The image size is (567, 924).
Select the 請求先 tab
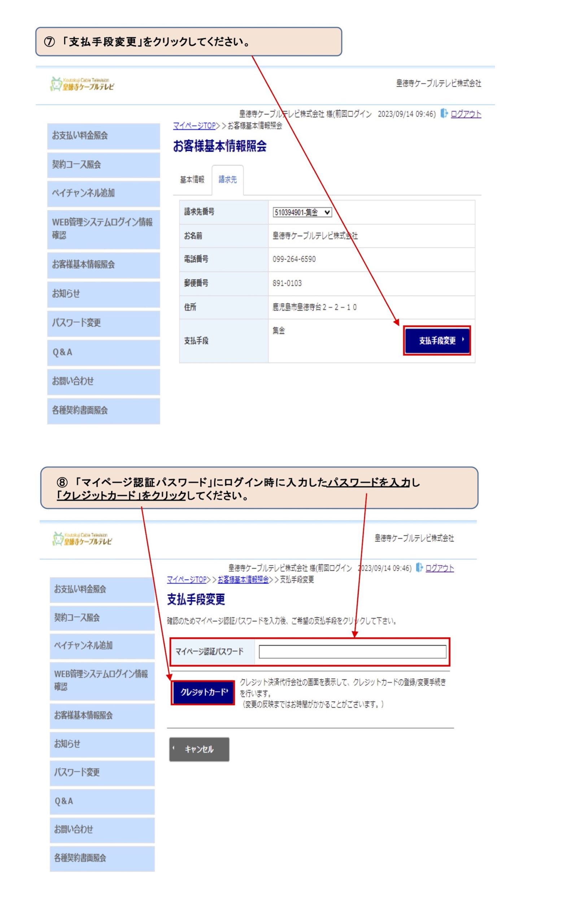click(x=228, y=180)
